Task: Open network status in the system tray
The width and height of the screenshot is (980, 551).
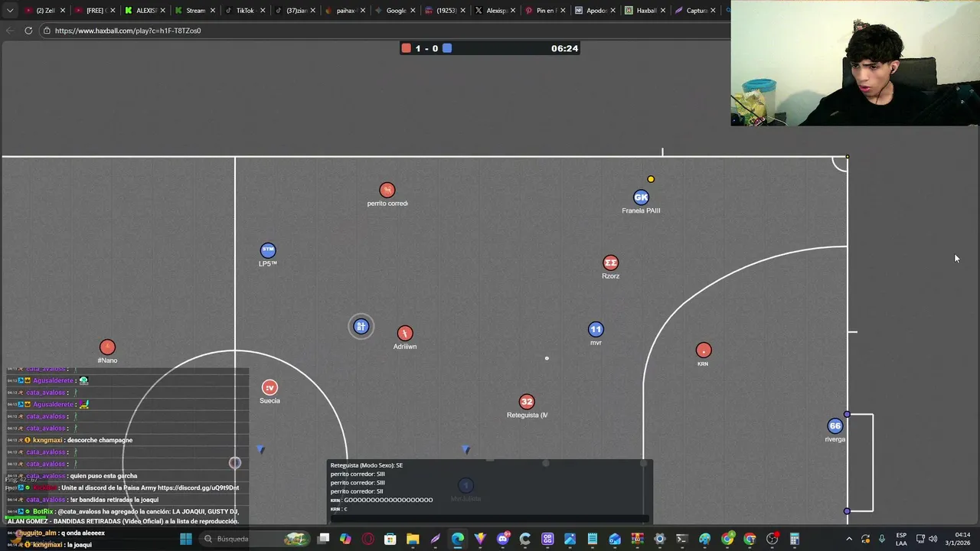Action: click(x=920, y=539)
